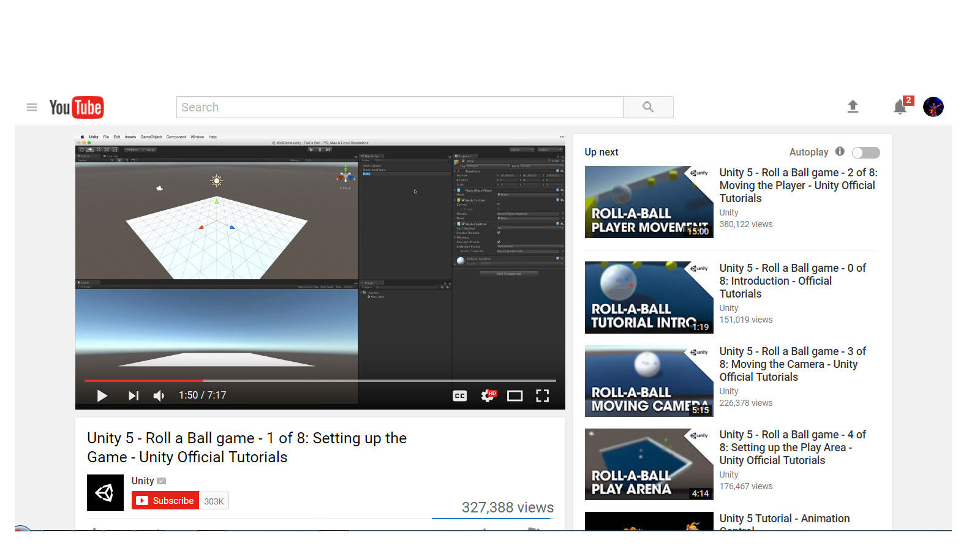Open the Unity channel logo avatar
Viewport: 980px width, 551px height.
point(105,493)
